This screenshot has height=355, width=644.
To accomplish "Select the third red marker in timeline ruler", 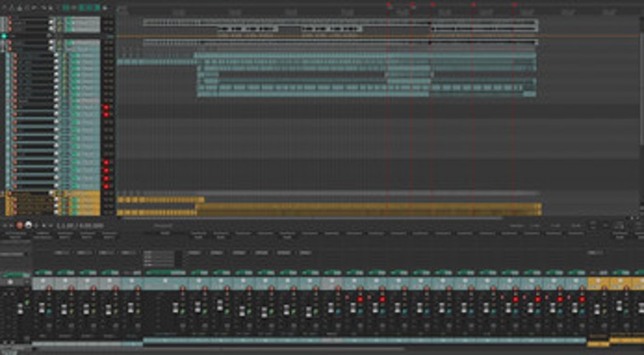I will [432, 4].
